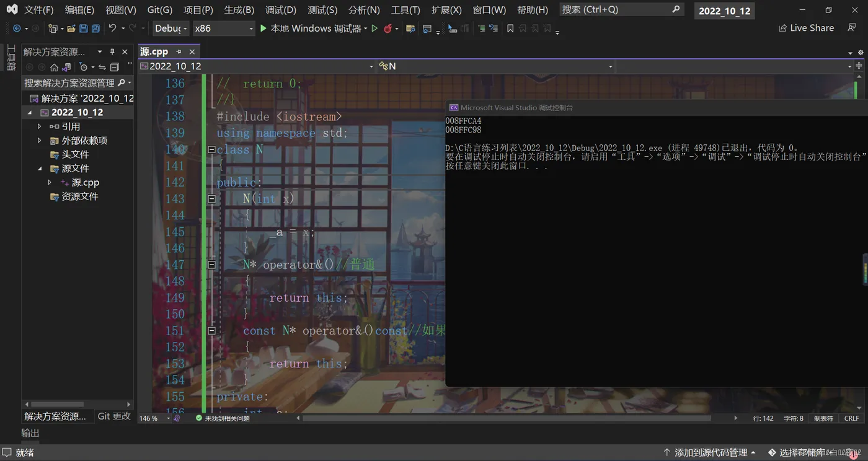Image resolution: width=868 pixels, height=461 pixels.
Task: Click the search magnifier icon in the title bar
Action: click(x=676, y=9)
